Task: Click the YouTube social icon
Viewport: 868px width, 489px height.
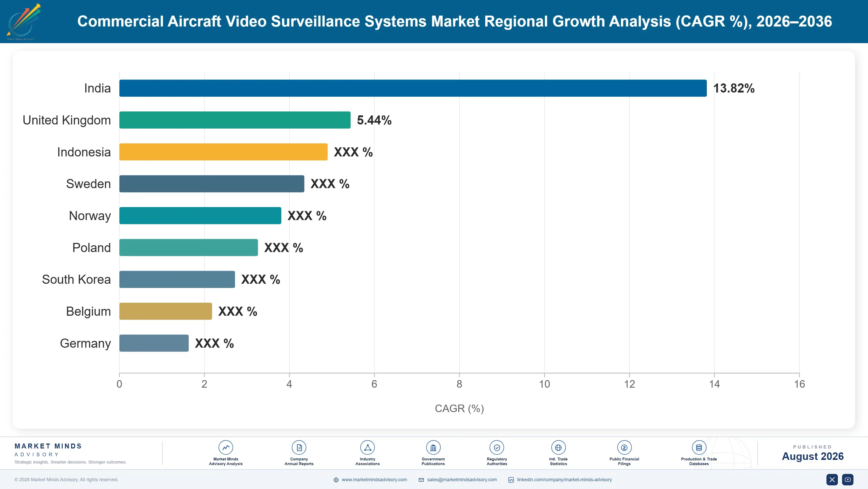Action: [x=848, y=480]
